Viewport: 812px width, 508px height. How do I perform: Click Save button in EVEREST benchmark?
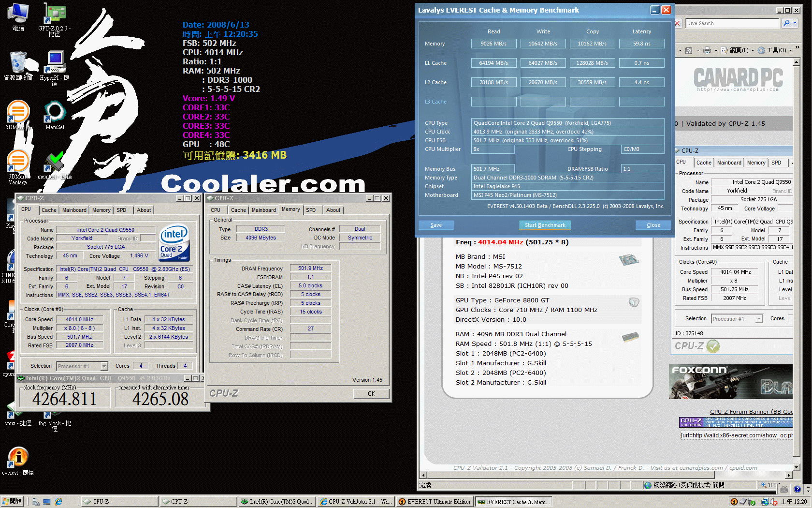(436, 225)
